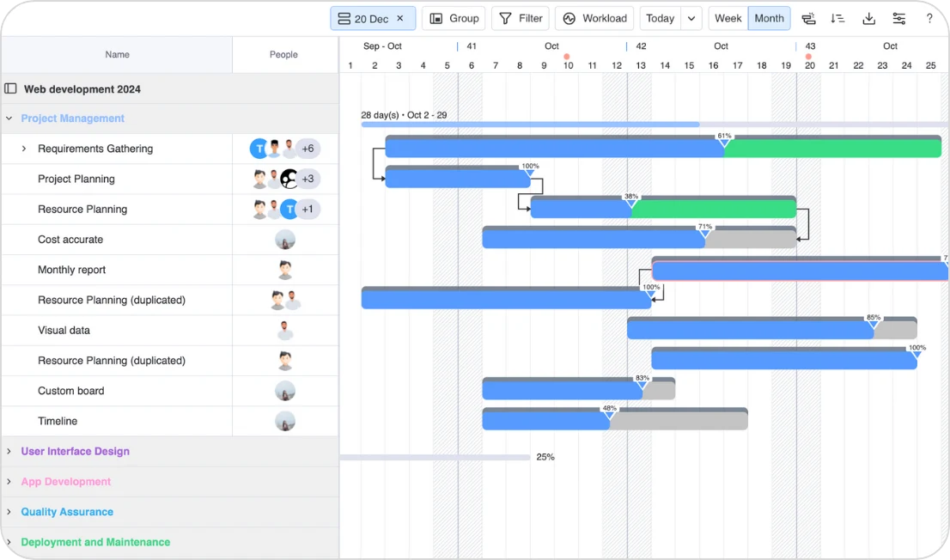This screenshot has width=950, height=560.
Task: Remove the 20 Dec filter chip
Action: [x=399, y=17]
